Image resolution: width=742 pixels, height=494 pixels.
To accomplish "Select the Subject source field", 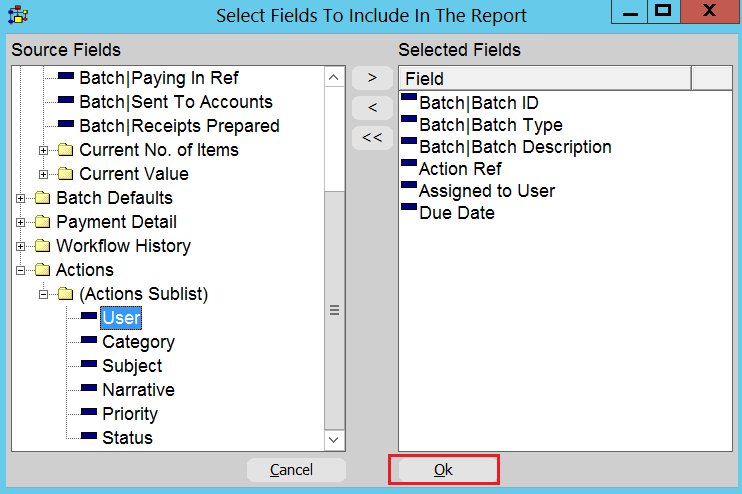I will [132, 366].
